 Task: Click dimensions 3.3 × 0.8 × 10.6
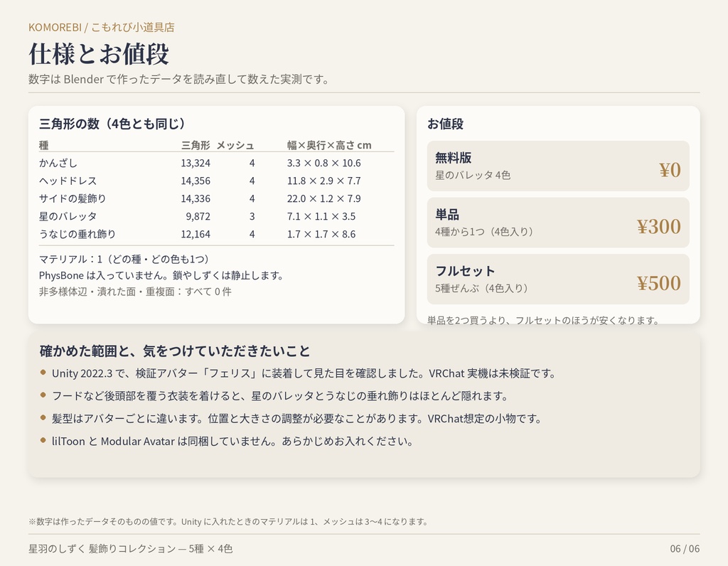[323, 163]
